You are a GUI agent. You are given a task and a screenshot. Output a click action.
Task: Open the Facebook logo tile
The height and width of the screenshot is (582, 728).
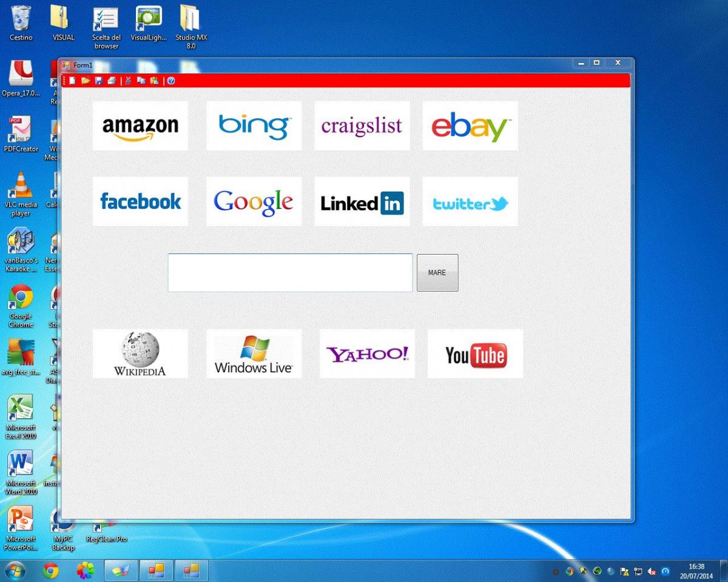point(140,201)
